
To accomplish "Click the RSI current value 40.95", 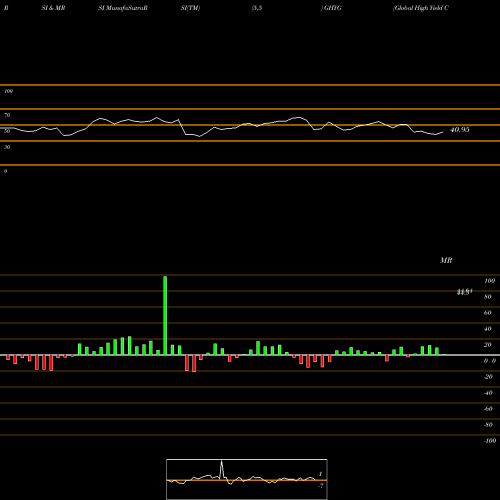I will (x=460, y=130).
